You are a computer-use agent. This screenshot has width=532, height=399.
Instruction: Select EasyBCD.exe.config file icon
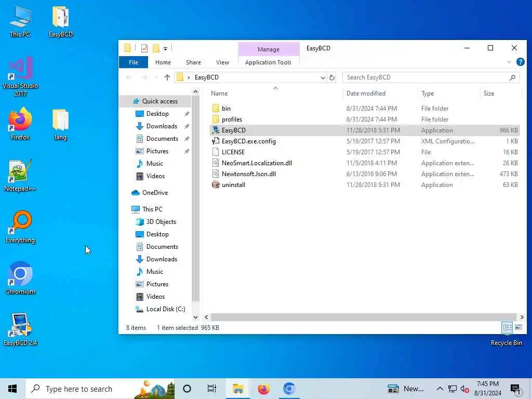[x=216, y=141]
